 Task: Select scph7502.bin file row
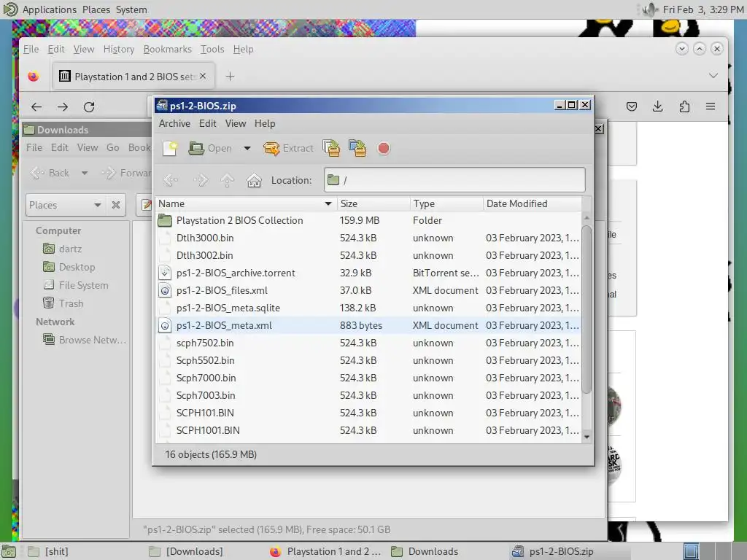(368, 343)
